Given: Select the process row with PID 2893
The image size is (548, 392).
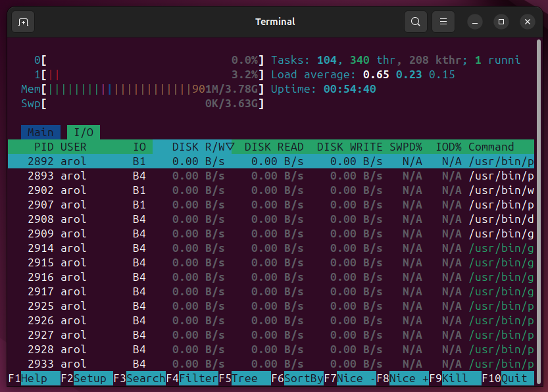Looking at the screenshot, I should click(271, 176).
